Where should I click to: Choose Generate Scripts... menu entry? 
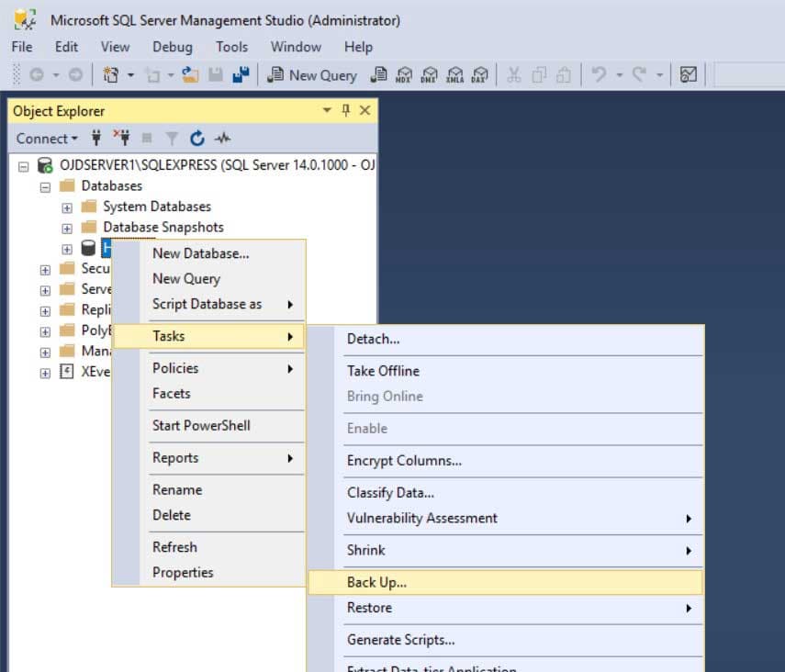pyautogui.click(x=506, y=640)
